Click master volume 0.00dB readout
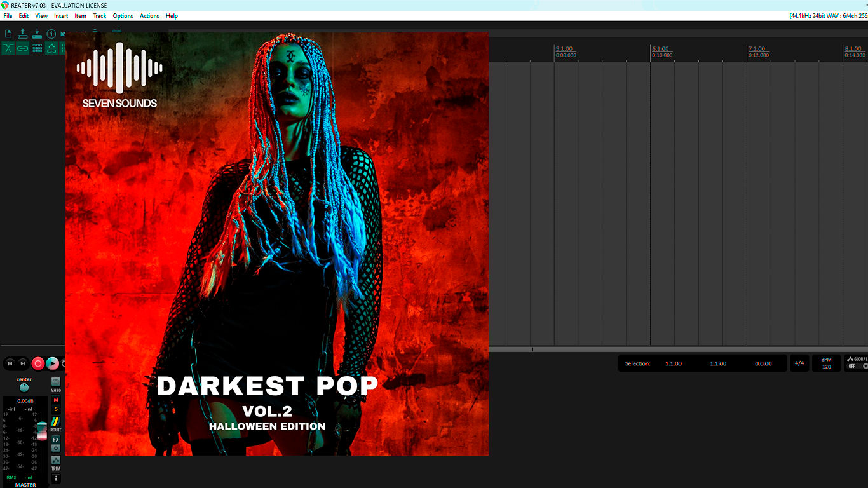This screenshot has width=868, height=488. 24,401
